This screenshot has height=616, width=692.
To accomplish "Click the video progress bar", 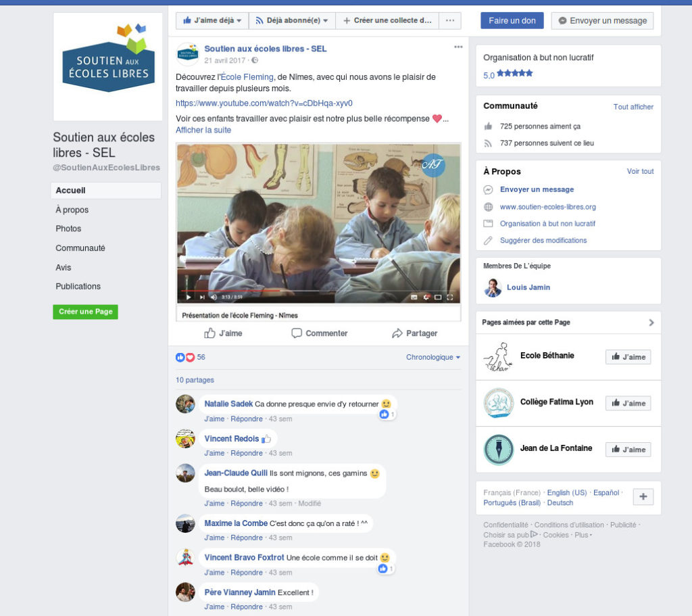I will 318,291.
